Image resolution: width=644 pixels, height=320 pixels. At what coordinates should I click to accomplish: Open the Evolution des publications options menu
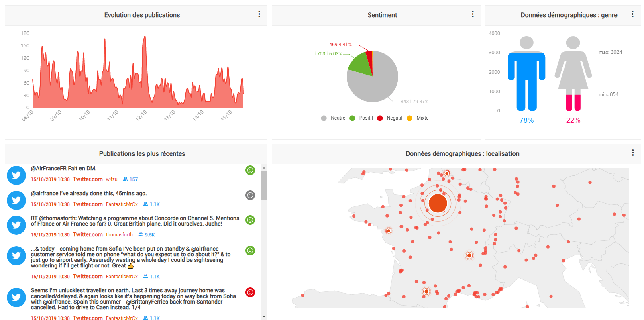[259, 14]
